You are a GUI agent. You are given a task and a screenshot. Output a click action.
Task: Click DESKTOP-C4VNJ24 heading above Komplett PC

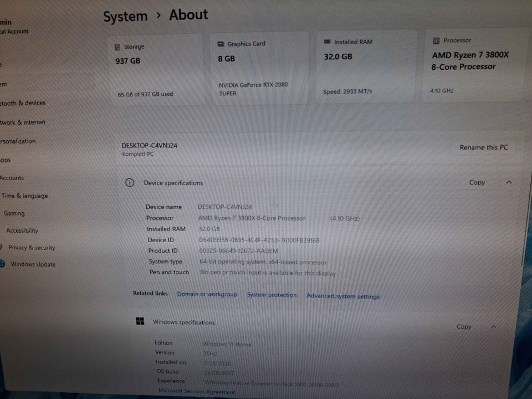(149, 146)
